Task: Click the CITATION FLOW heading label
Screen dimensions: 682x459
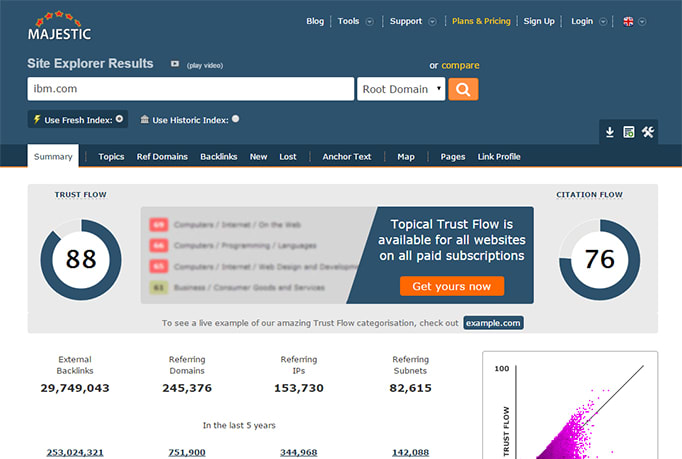Action: (x=589, y=194)
